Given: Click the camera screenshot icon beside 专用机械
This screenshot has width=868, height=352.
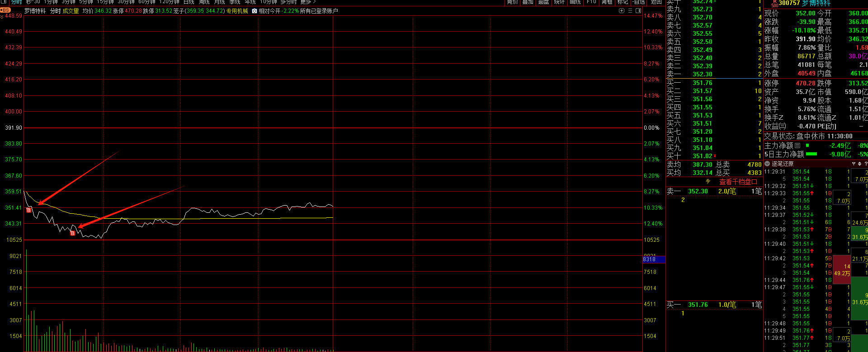Looking at the screenshot, I should pyautogui.click(x=255, y=11).
